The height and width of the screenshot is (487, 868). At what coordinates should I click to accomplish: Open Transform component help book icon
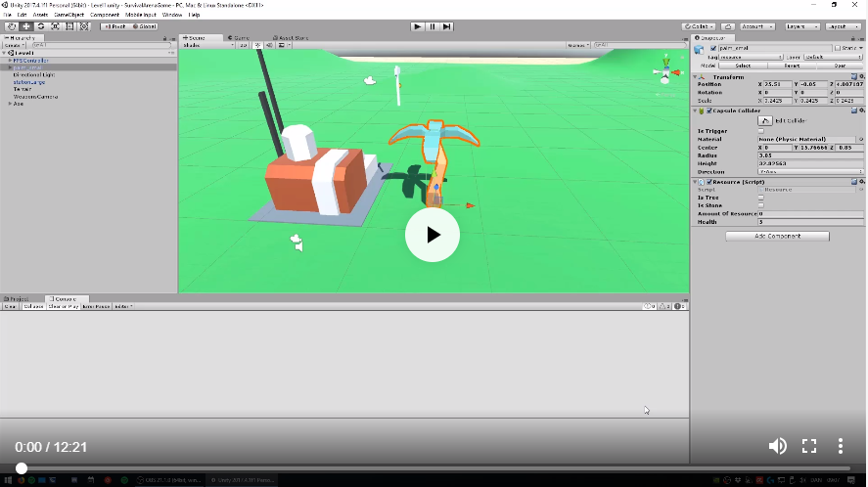point(854,77)
